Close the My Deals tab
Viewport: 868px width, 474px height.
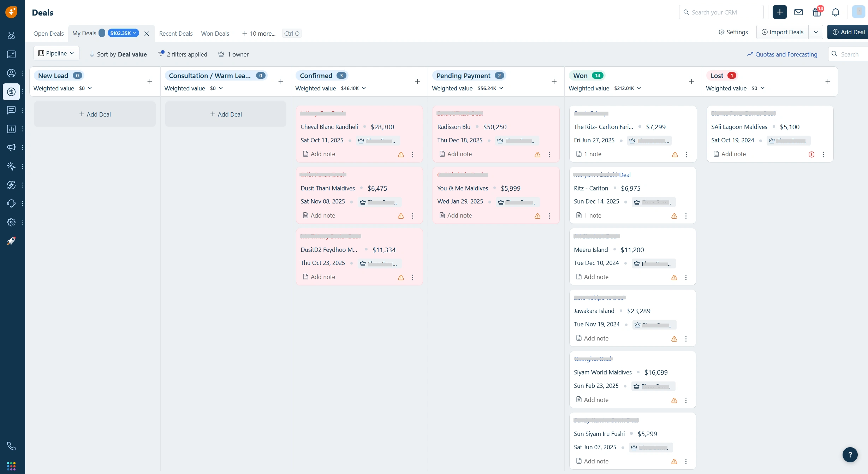tap(147, 34)
